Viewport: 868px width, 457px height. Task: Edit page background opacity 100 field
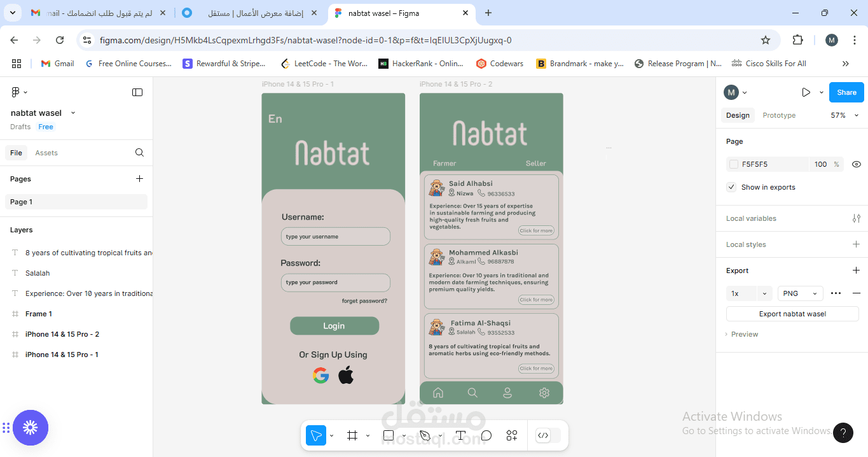[820, 164]
